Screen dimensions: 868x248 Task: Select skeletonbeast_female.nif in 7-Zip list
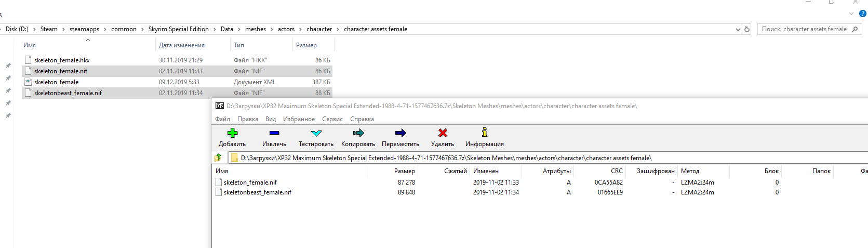click(257, 192)
